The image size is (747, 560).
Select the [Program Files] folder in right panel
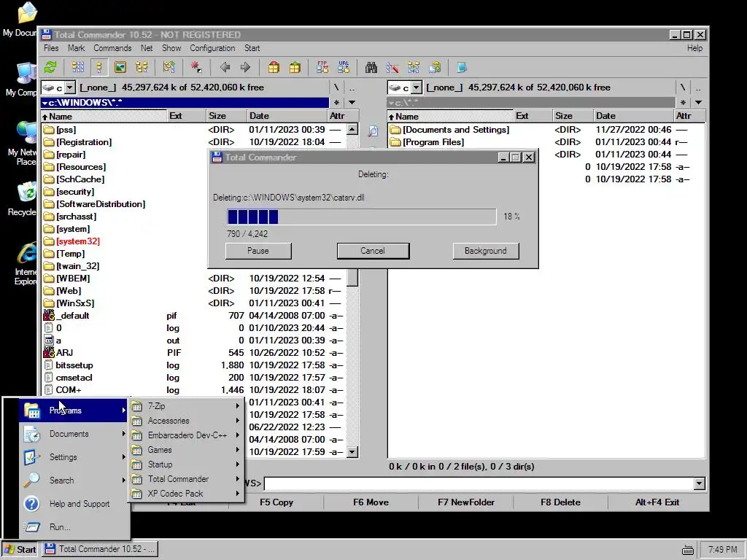pyautogui.click(x=433, y=142)
